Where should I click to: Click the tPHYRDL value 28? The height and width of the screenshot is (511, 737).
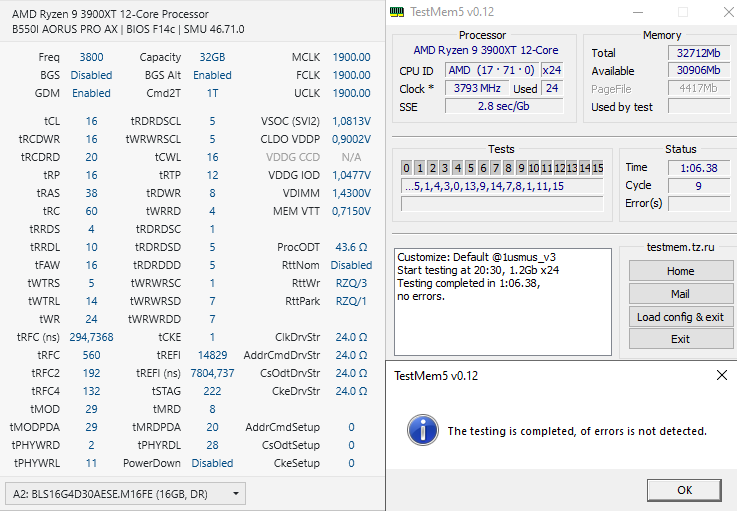[212, 445]
